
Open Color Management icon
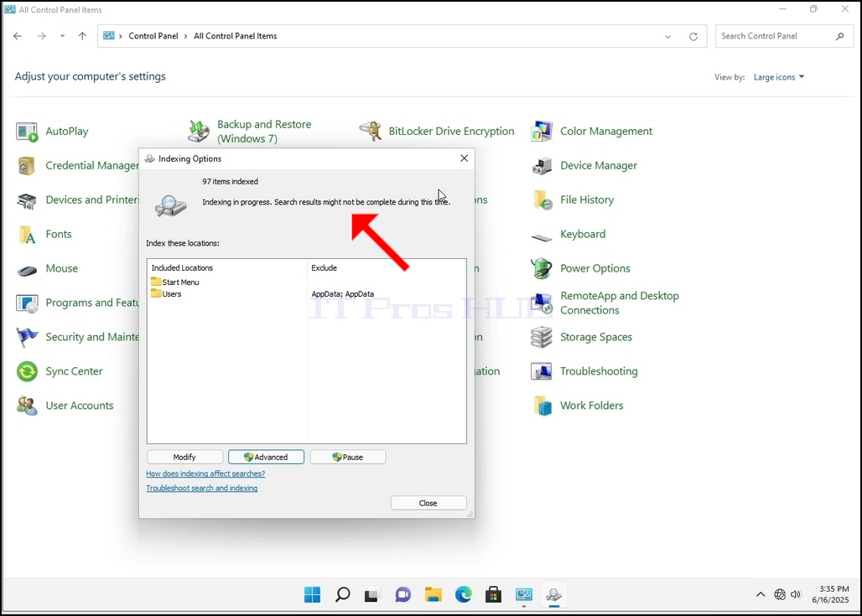[542, 132]
